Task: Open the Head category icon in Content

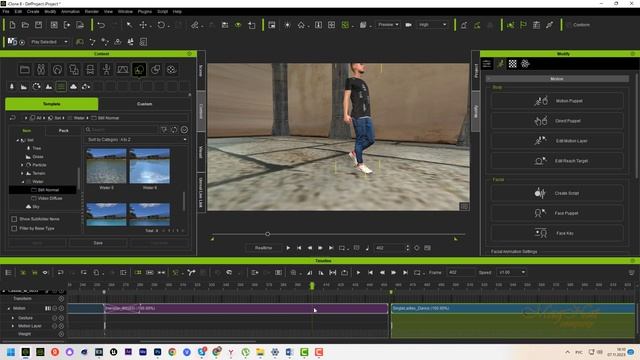Action: point(57,69)
